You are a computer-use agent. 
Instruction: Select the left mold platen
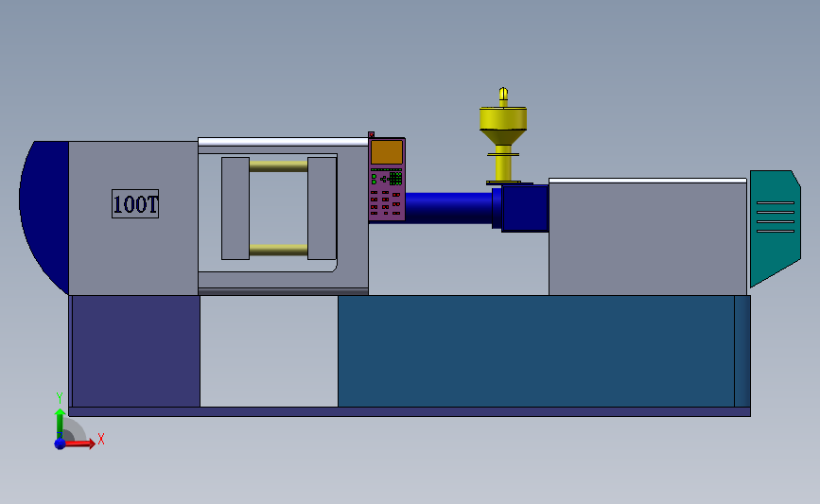[236, 208]
